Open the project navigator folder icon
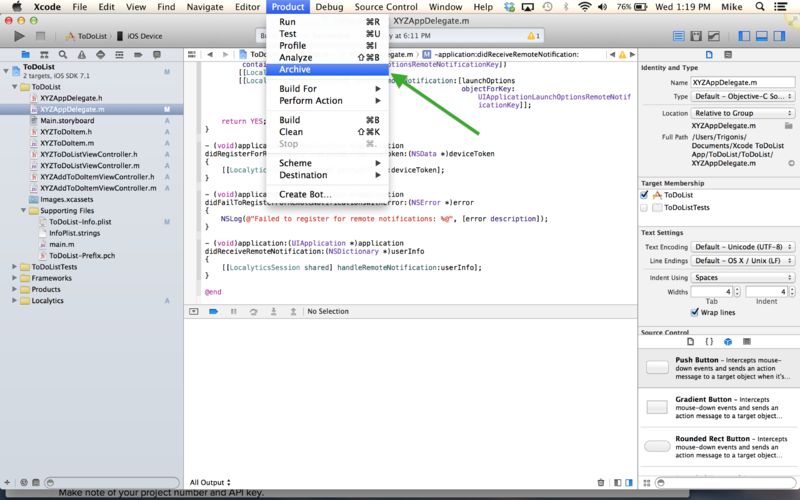Image resolution: width=800 pixels, height=500 pixels. point(25,55)
